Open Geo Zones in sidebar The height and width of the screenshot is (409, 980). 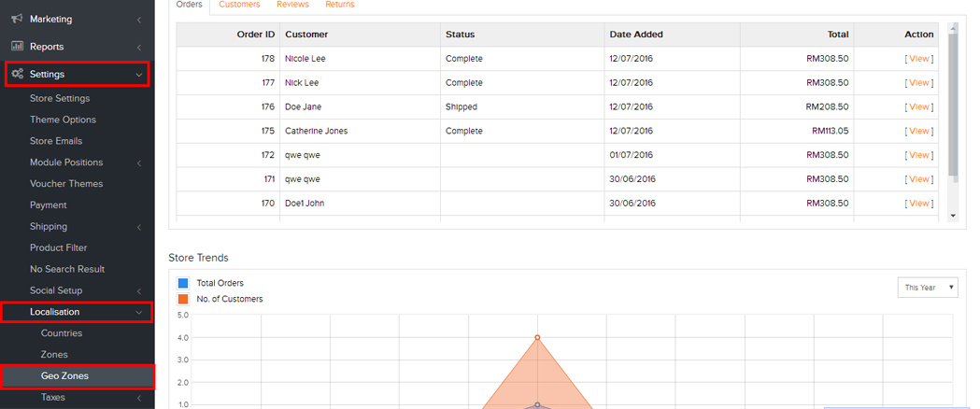[x=64, y=376]
